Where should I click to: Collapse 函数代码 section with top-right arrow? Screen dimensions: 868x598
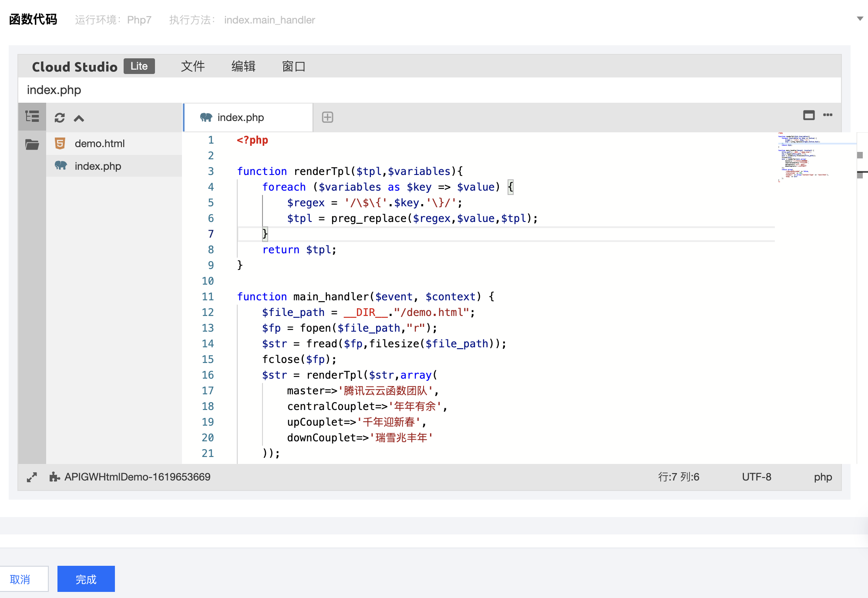click(x=860, y=19)
